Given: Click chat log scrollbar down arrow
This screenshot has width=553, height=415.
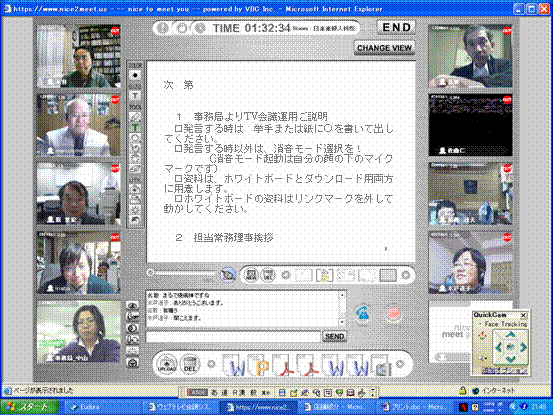Looking at the screenshot, I should point(342,322).
